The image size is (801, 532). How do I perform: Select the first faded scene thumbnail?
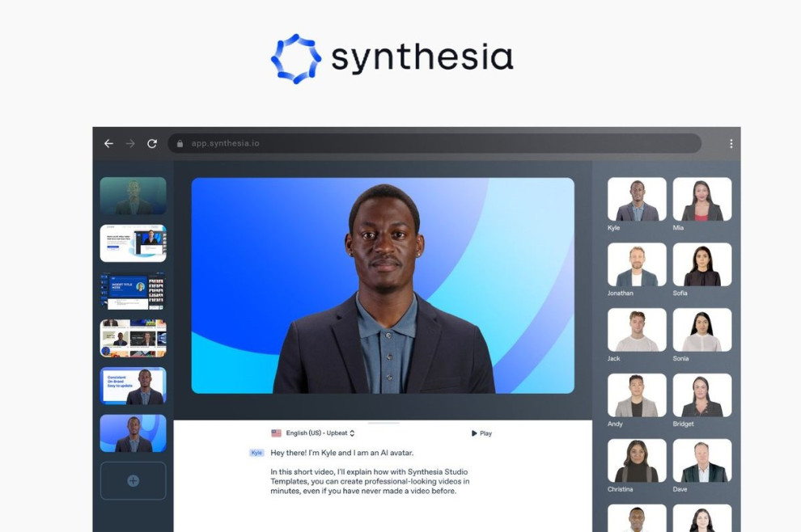133,196
